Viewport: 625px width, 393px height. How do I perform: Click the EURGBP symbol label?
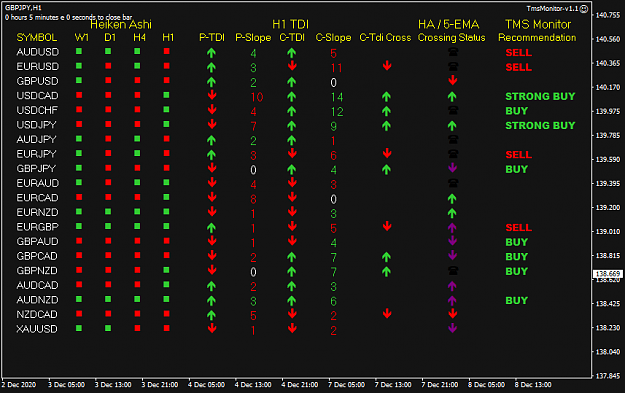[37, 227]
